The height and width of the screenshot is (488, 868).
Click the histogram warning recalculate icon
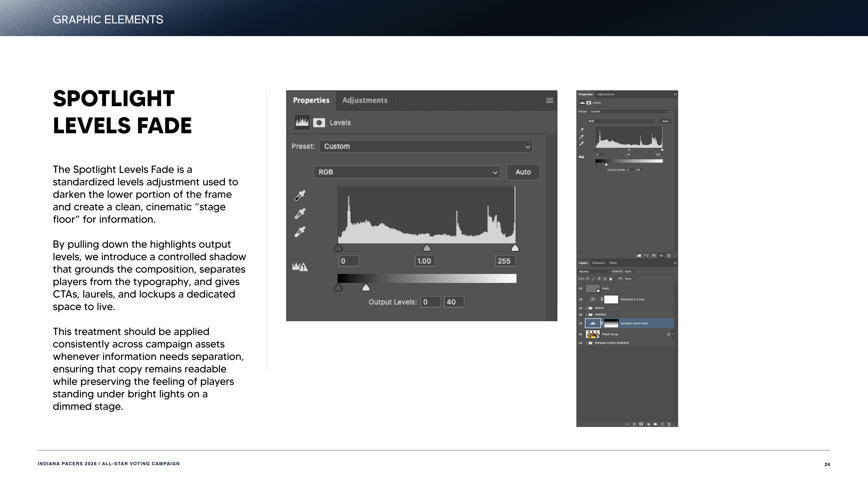300,267
